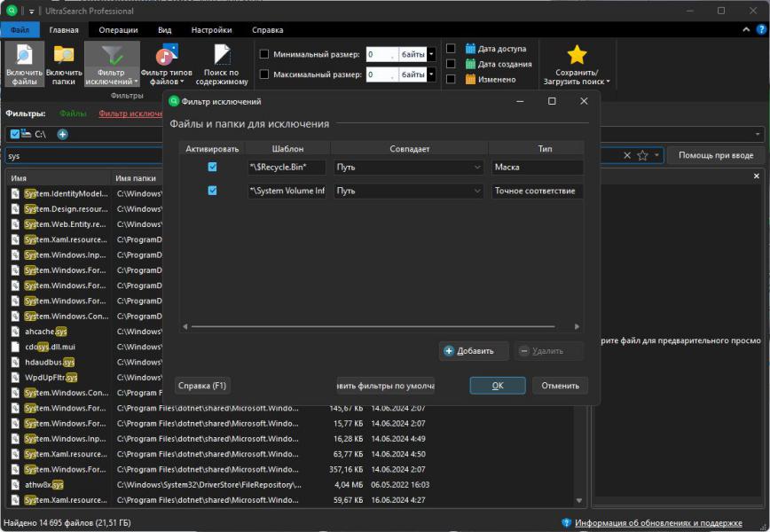Image resolution: width=770 pixels, height=532 pixels.
Task: Click the file icon of hdaudbus.sys
Action: 16,362
